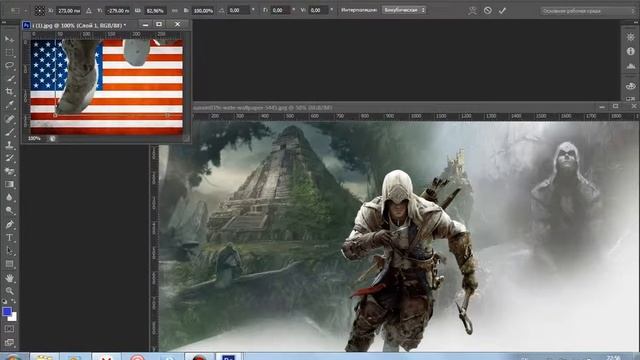This screenshot has height=360, width=640.
Task: Toggle Quick Mask mode
Action: [9, 329]
